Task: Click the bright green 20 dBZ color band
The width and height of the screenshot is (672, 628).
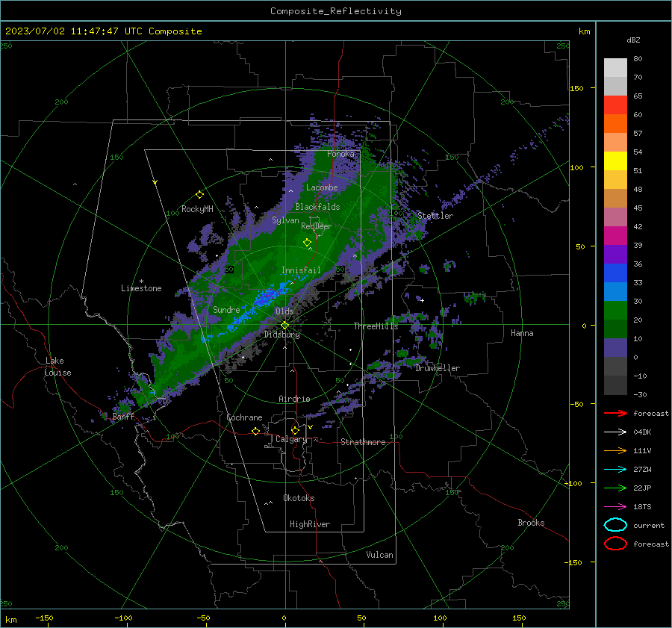Action: tap(615, 311)
